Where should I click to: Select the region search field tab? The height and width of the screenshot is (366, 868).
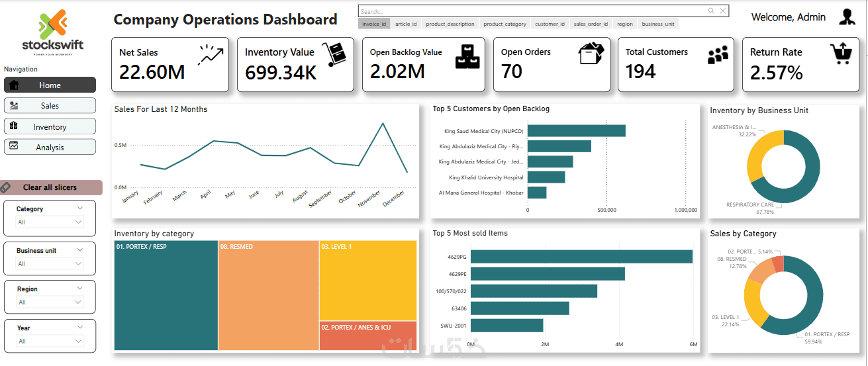(625, 24)
